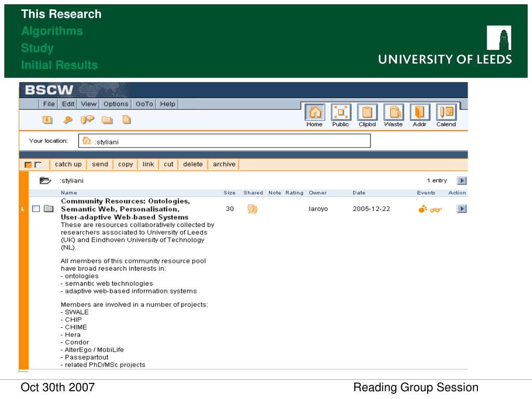Open the View menu
The width and height of the screenshot is (532, 399).
click(x=88, y=104)
